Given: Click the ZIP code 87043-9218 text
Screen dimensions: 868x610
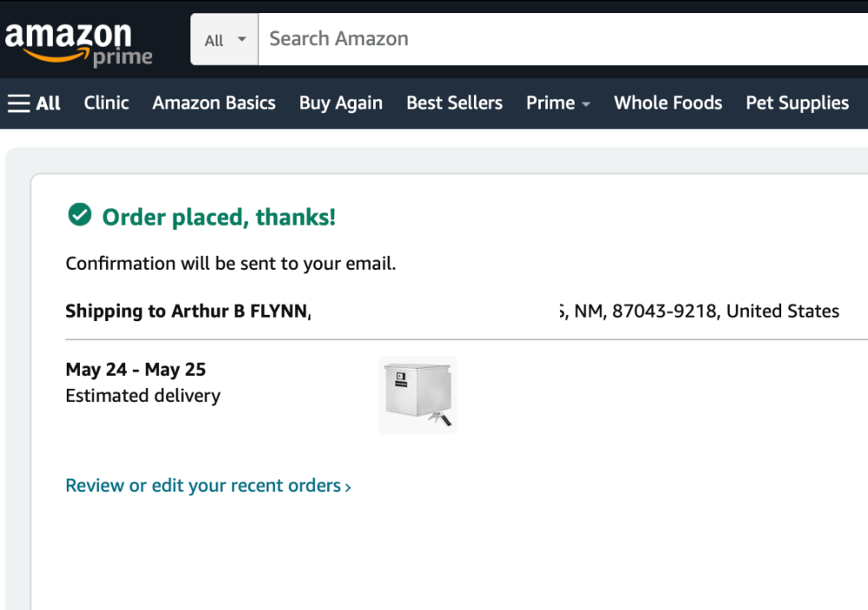Looking at the screenshot, I should click(x=664, y=311).
